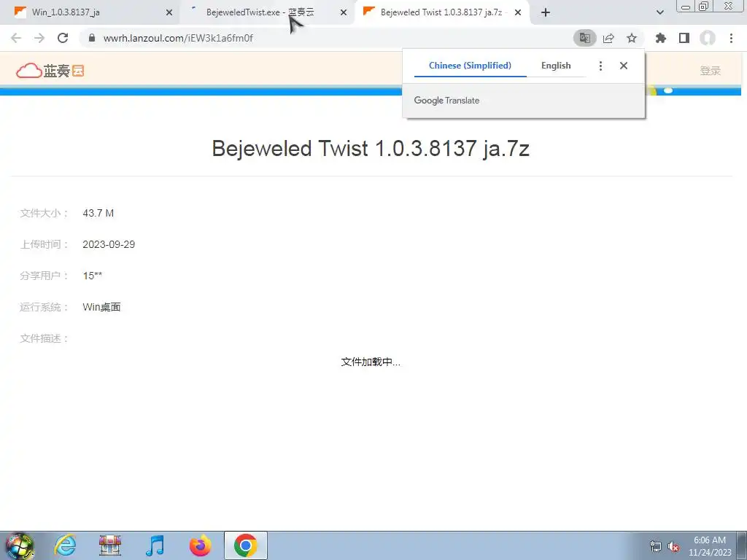The height and width of the screenshot is (560, 747).
Task: Select the Bejeweled Twist 1.0.3.8137 ja.7z tab
Action: tap(441, 12)
